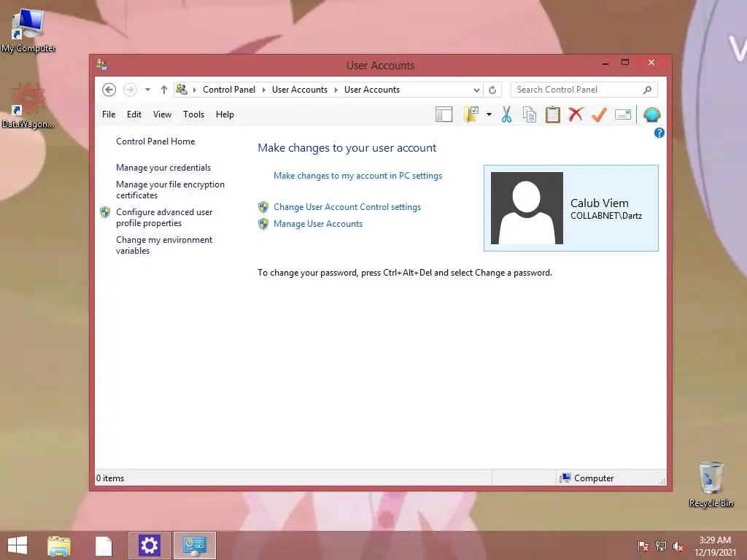Open the settings gear taskbar icon
Viewport: 747px width, 560px height.
pos(149,545)
